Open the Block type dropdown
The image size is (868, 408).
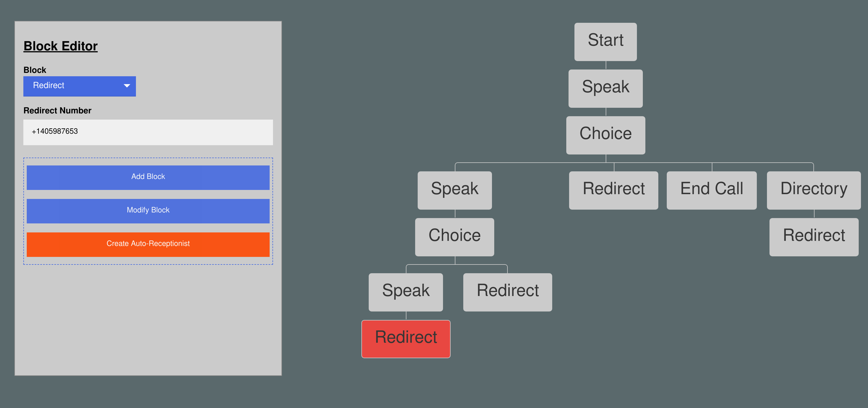click(80, 86)
